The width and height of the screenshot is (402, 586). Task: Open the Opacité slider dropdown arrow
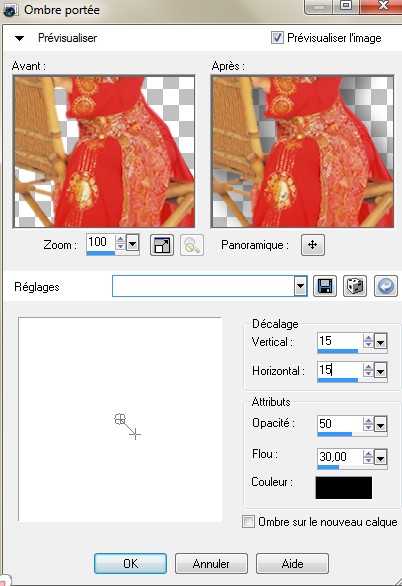click(x=380, y=425)
